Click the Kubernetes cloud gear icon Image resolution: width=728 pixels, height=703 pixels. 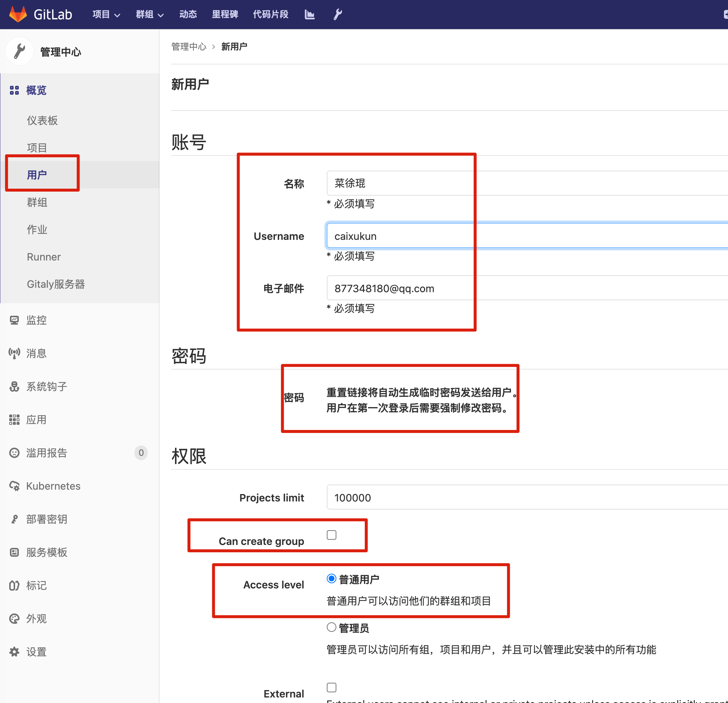coord(14,486)
